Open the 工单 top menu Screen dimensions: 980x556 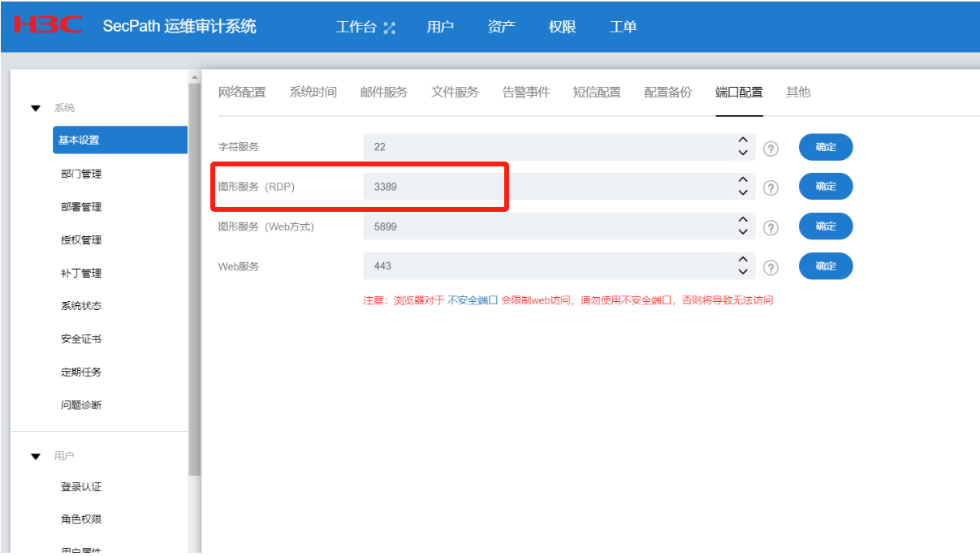[x=623, y=27]
